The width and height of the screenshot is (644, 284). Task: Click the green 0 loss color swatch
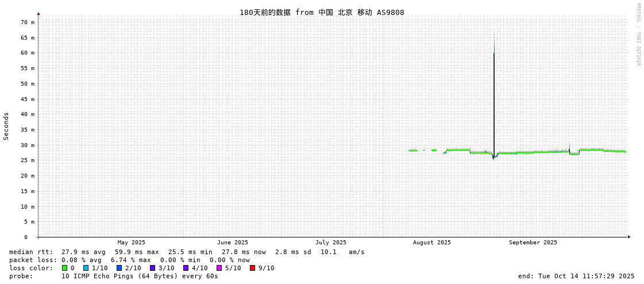click(x=64, y=268)
